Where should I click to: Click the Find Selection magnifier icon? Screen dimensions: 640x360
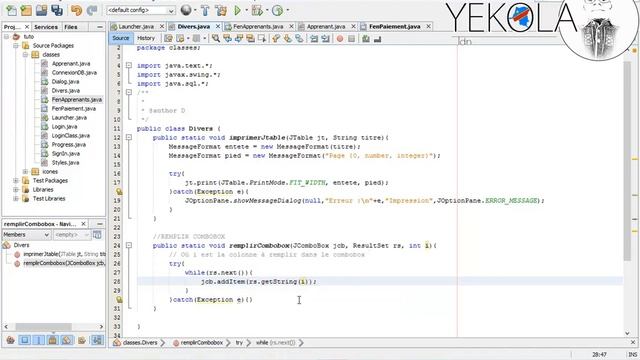click(216, 38)
